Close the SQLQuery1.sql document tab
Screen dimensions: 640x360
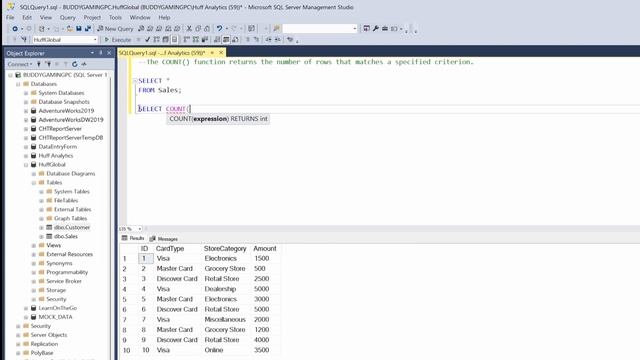221,53
